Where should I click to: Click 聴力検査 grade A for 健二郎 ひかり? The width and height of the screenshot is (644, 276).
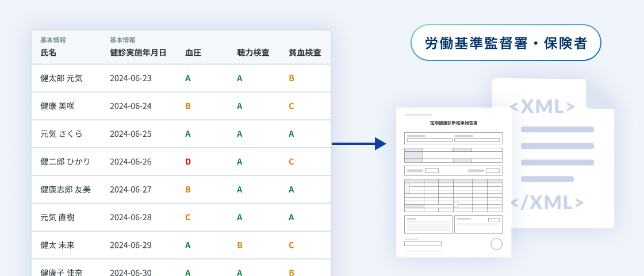[239, 162]
